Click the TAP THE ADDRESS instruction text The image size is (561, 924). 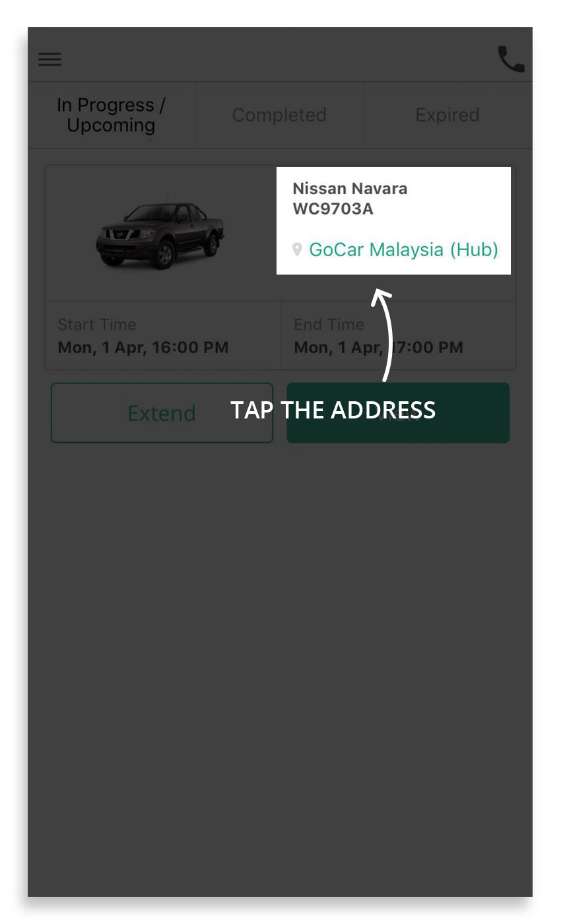pos(333,410)
